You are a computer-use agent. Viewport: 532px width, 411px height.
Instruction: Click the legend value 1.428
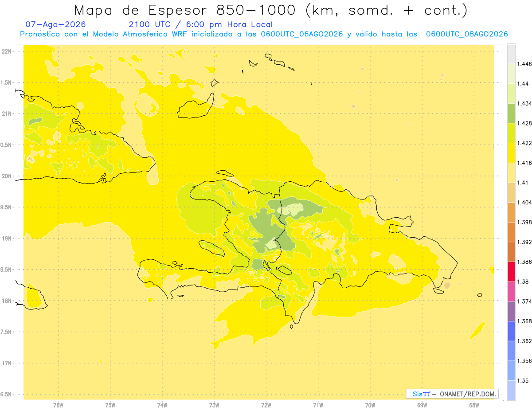coord(525,123)
